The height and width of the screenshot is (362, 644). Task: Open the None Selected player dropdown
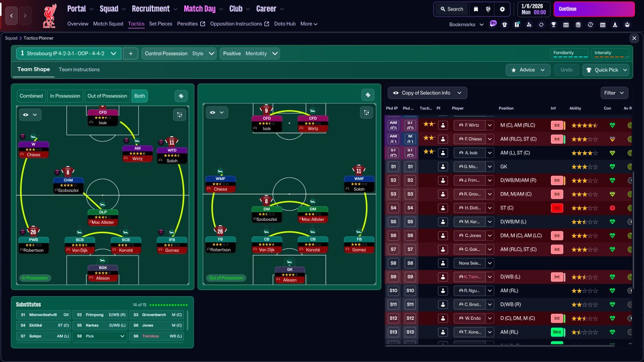click(473, 263)
